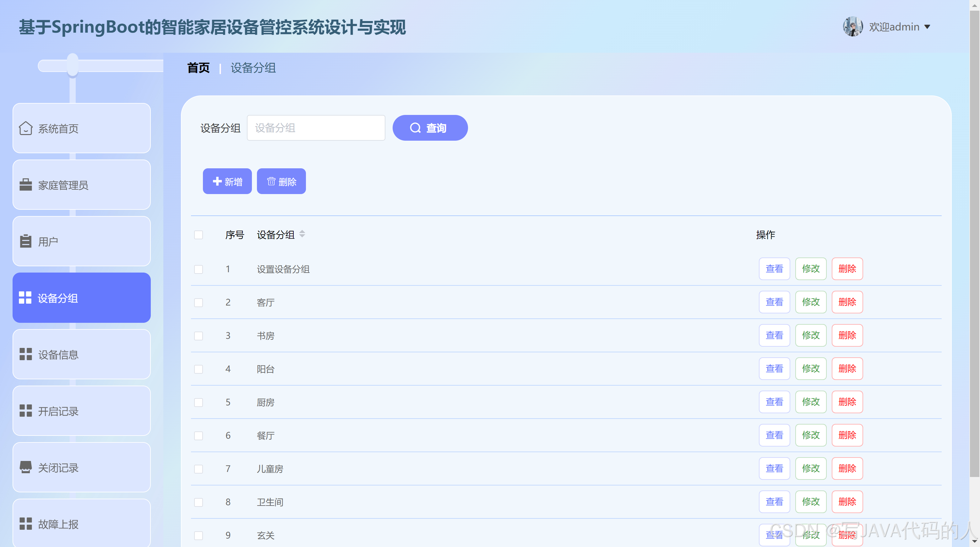Click the clipboard icon beside 用户
The width and height of the screenshot is (980, 547).
pos(25,241)
